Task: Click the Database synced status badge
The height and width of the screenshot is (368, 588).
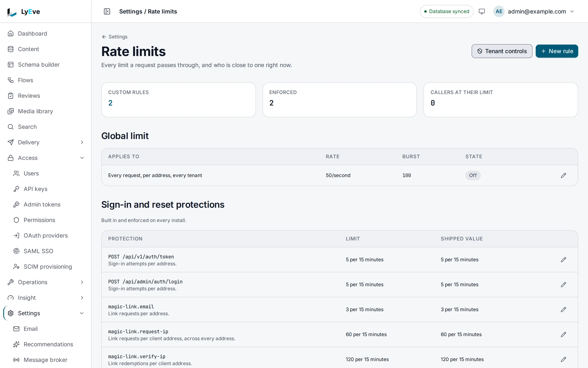Action: tap(446, 11)
